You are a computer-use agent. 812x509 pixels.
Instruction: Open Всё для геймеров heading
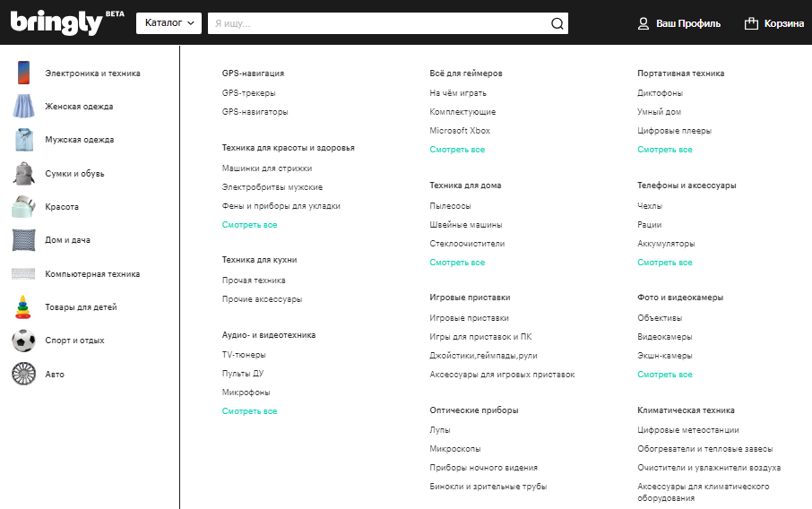(465, 73)
